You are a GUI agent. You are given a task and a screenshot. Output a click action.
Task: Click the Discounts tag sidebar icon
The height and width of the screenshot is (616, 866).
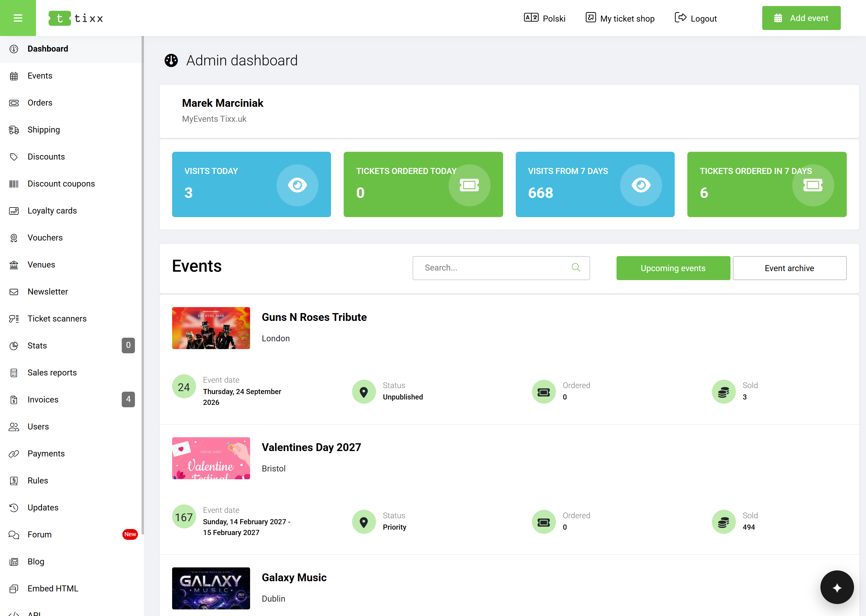click(14, 157)
